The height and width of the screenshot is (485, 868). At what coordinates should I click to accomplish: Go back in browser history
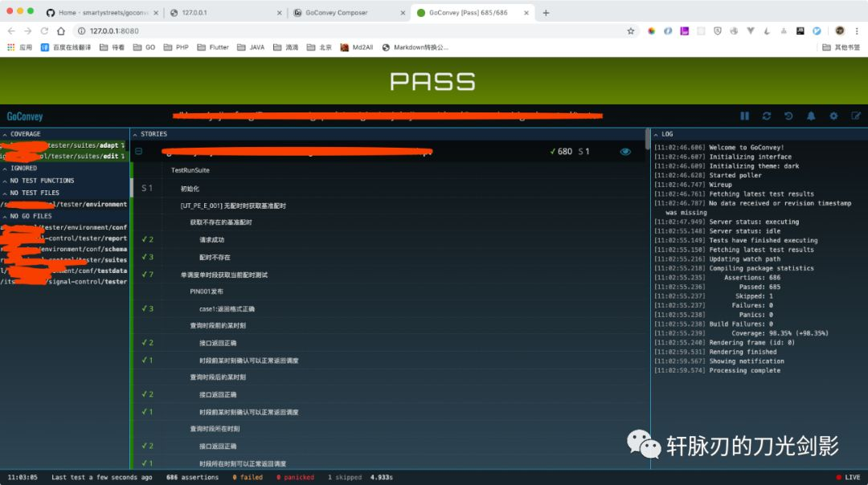tap(11, 31)
